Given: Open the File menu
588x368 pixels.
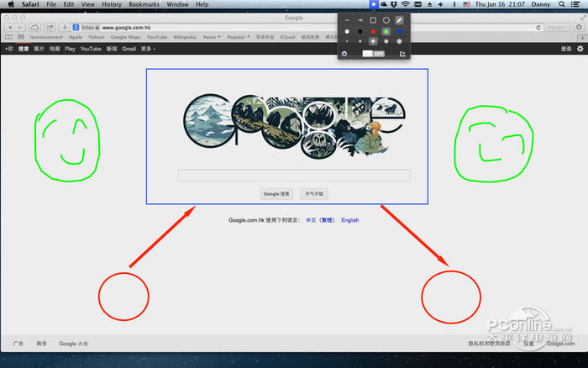Looking at the screenshot, I should (51, 4).
